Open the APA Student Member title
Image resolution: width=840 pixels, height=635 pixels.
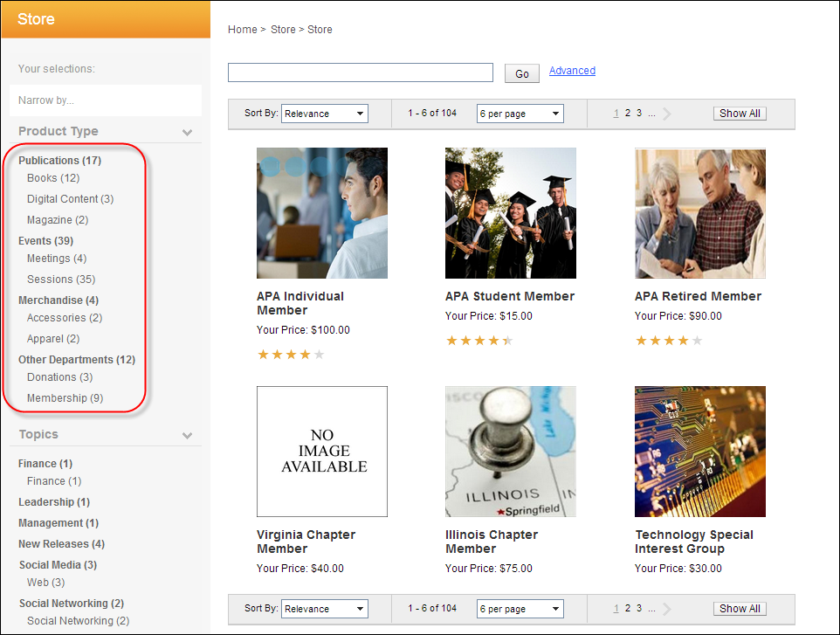510,296
